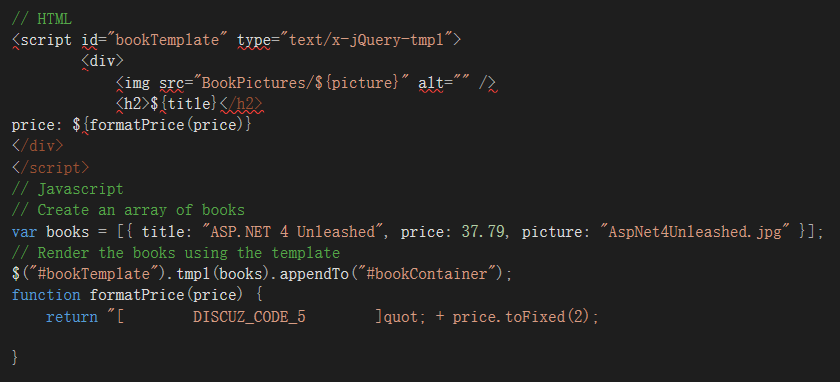Click the closing div tag

(x=38, y=146)
